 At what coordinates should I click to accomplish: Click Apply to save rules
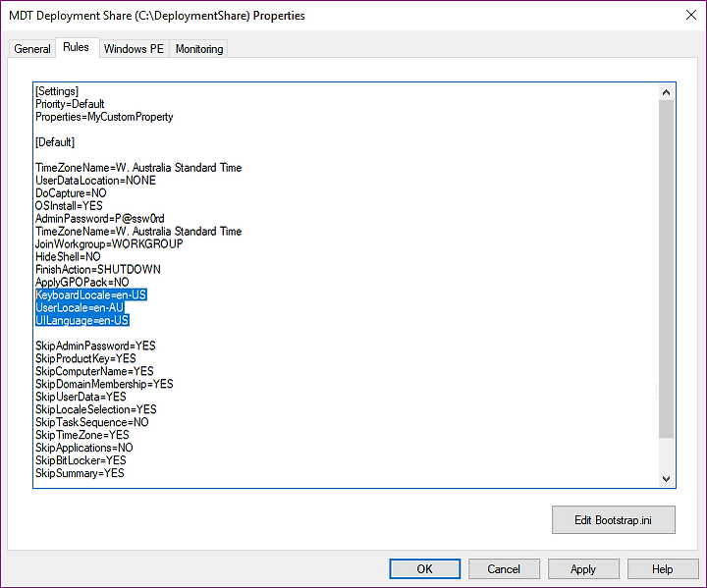point(583,569)
